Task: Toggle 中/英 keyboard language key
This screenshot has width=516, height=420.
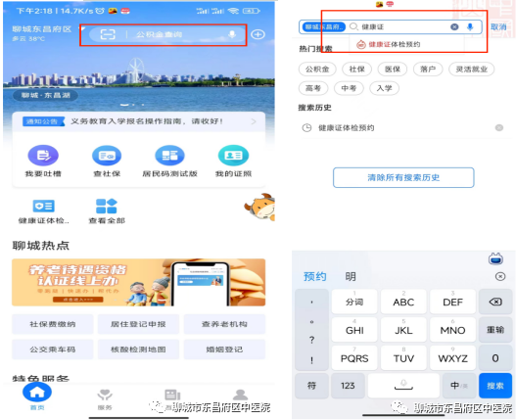Action: 459,386
